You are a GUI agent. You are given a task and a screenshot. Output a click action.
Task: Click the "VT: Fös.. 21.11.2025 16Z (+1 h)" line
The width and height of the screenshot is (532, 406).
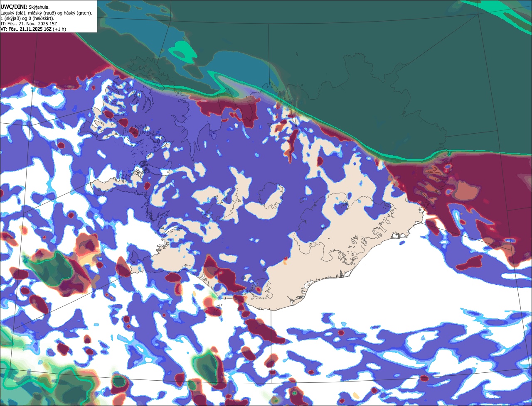click(x=33, y=29)
